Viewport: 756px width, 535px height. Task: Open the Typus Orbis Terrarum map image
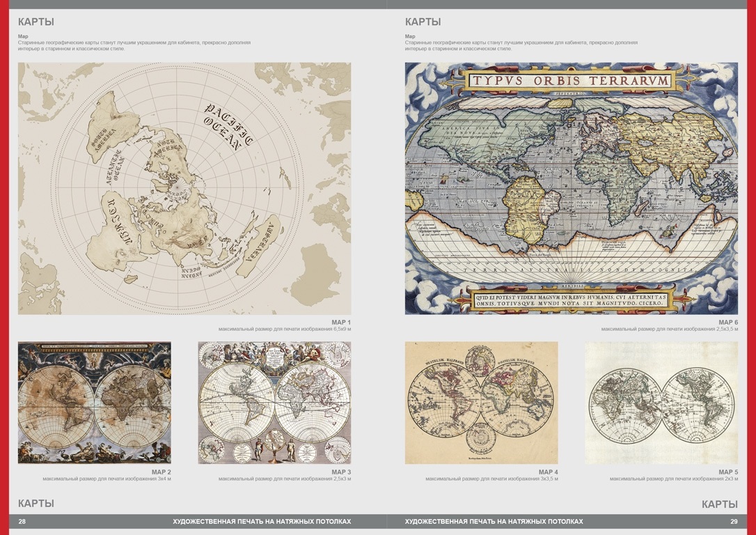click(x=571, y=188)
